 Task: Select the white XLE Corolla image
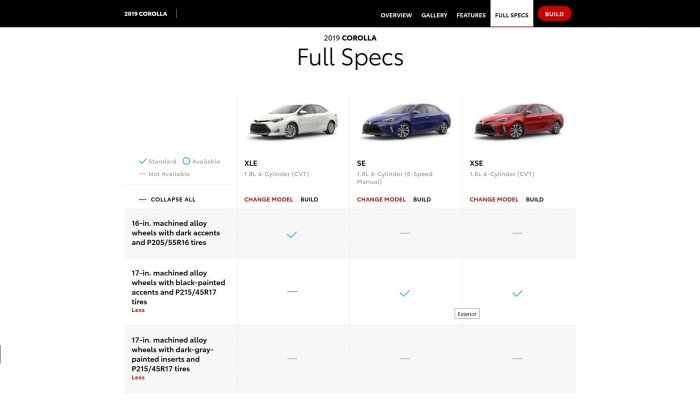(x=292, y=122)
